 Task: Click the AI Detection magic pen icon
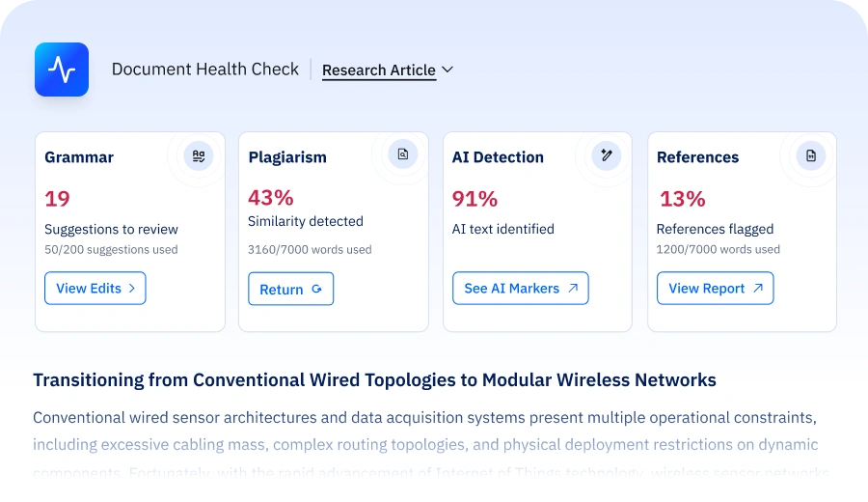pos(607,155)
